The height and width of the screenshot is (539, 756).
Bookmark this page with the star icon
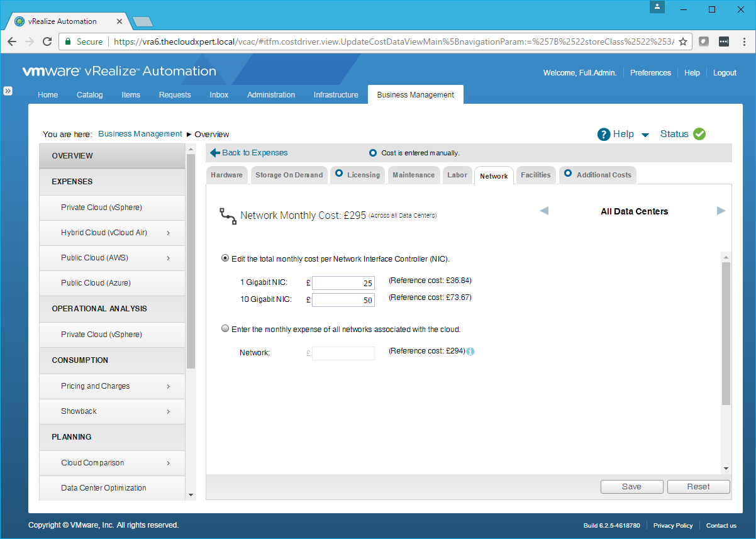pyautogui.click(x=683, y=42)
